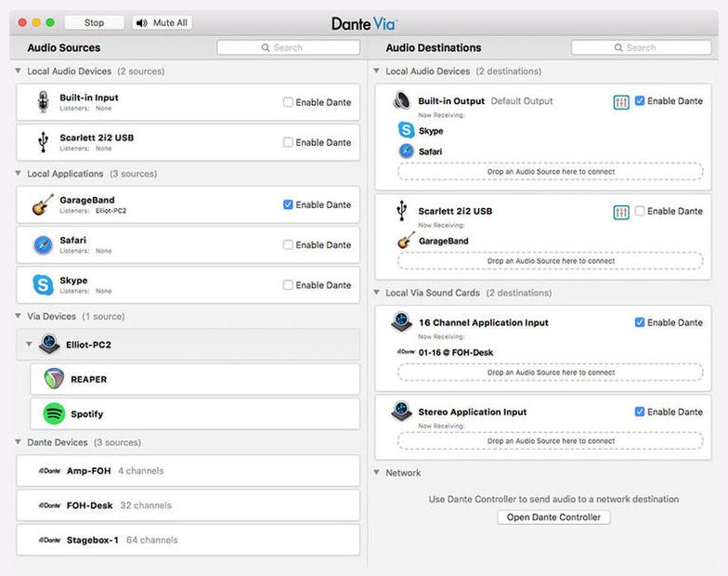Screen dimensions: 728x576
Task: Open the mixer icon for Built-in Output
Action: coord(620,102)
